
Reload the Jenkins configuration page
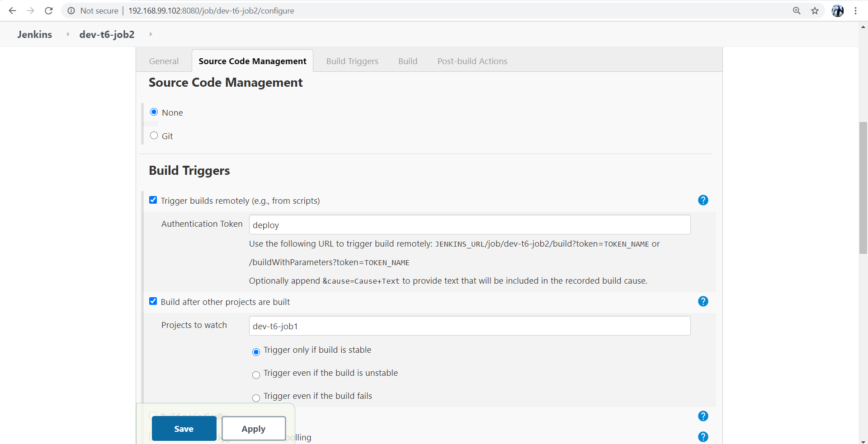48,10
